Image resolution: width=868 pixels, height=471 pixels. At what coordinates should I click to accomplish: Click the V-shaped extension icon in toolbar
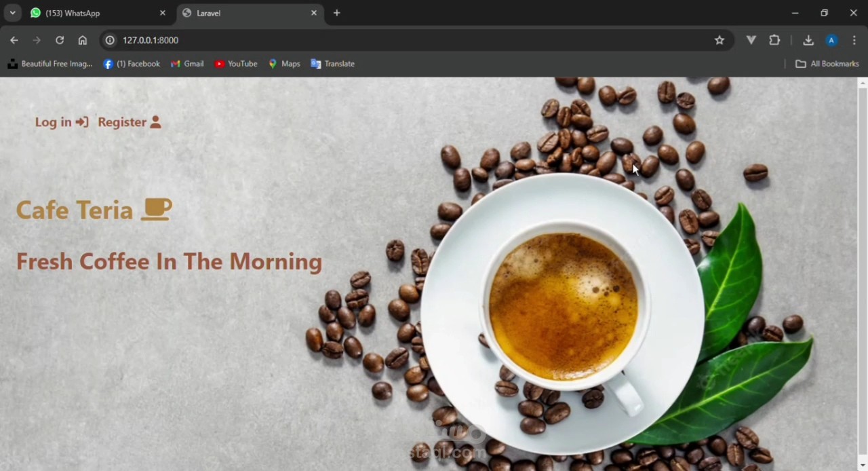pos(751,40)
